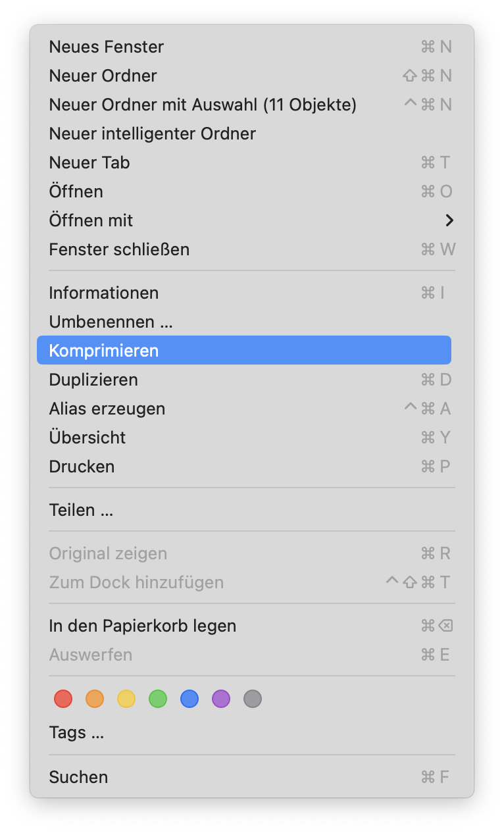504x833 pixels.
Task: Click Neuer intelligenter Ordner
Action: 153,134
